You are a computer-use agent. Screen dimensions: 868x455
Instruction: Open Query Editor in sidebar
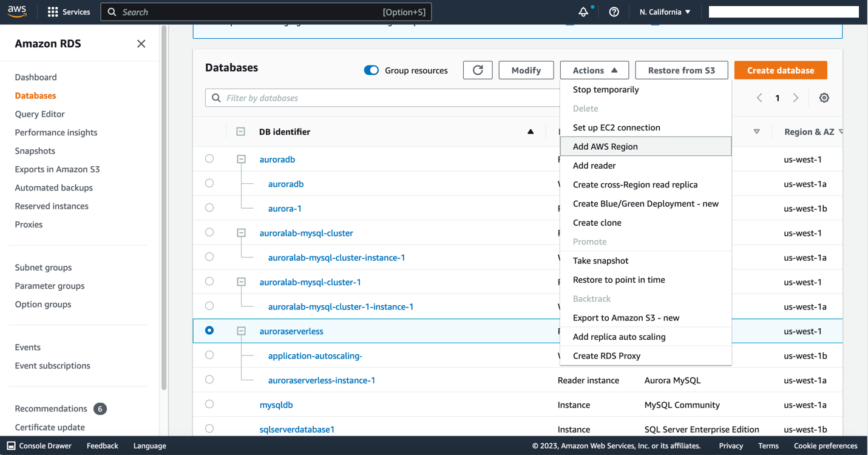(x=39, y=114)
